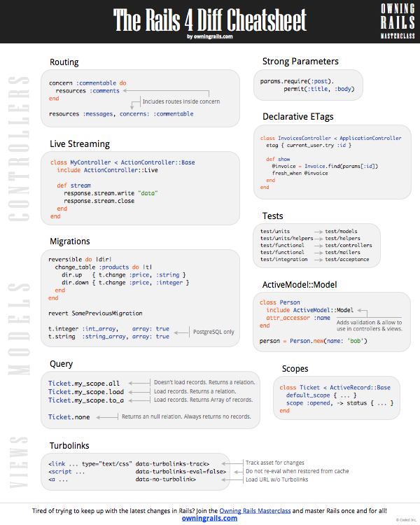Click 'test/mailers' path

click(x=342, y=253)
